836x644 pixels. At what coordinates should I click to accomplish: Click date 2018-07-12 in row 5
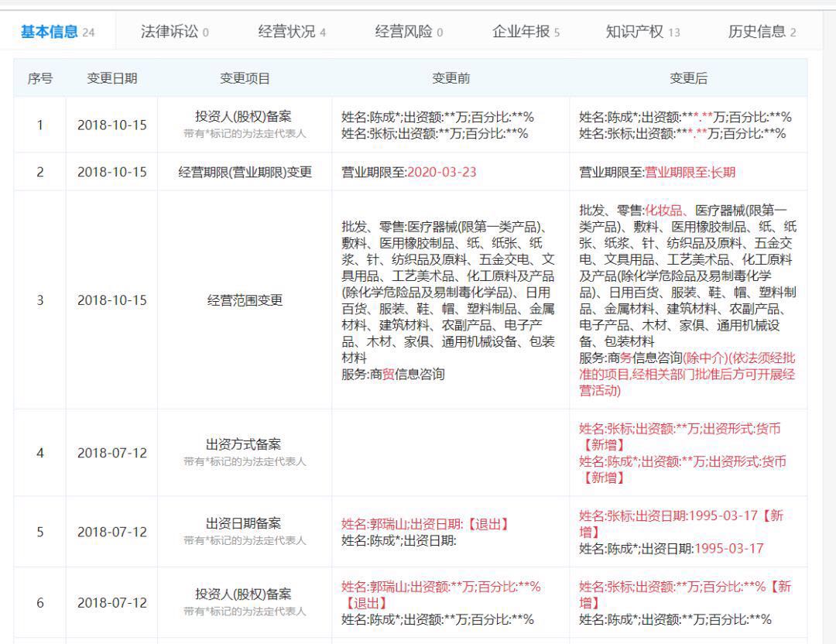coord(112,532)
